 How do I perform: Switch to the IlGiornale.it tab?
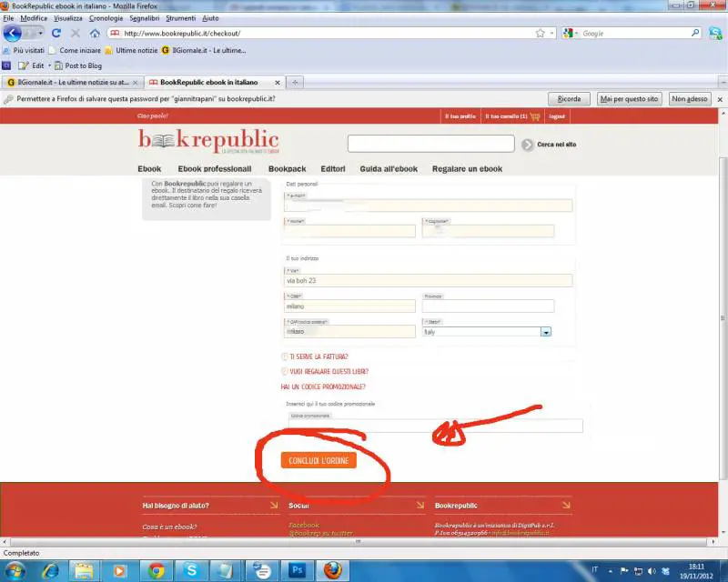coord(72,82)
